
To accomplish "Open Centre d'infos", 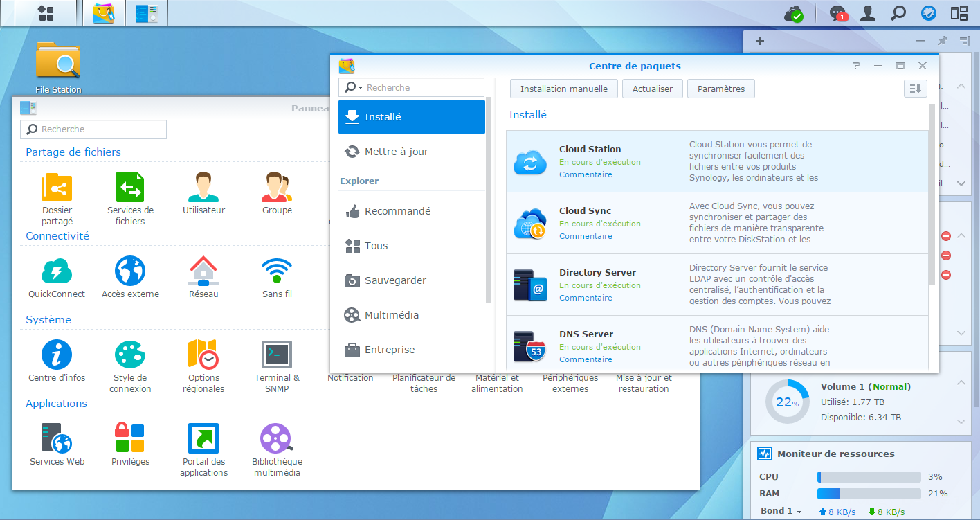I will [57, 361].
